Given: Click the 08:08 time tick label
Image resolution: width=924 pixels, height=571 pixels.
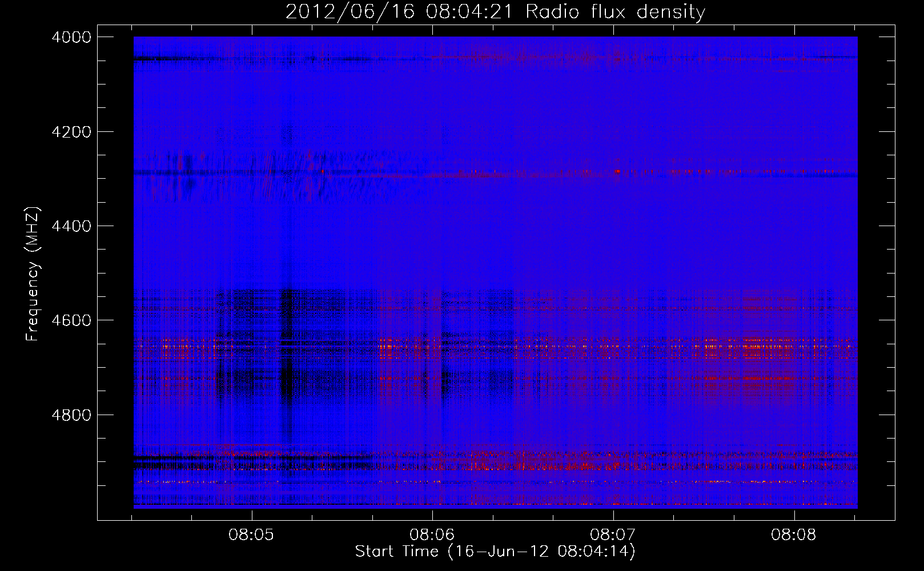Looking at the screenshot, I should (x=794, y=535).
